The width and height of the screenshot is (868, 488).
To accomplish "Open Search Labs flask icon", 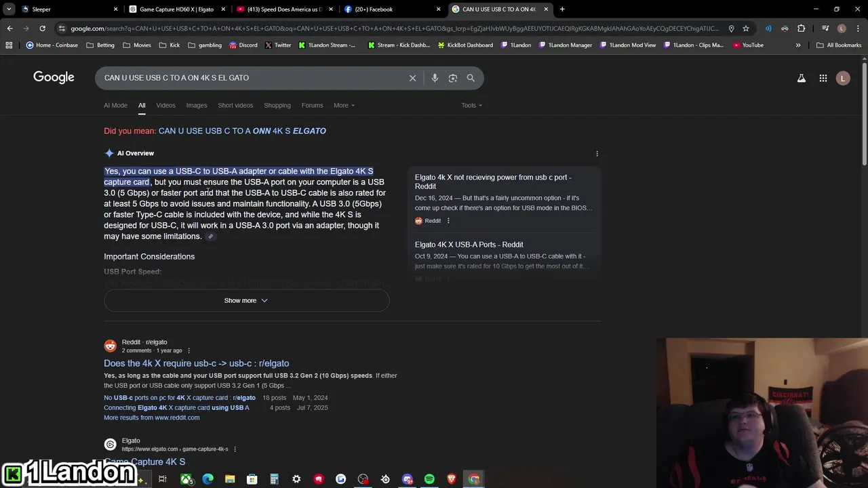I will (801, 78).
